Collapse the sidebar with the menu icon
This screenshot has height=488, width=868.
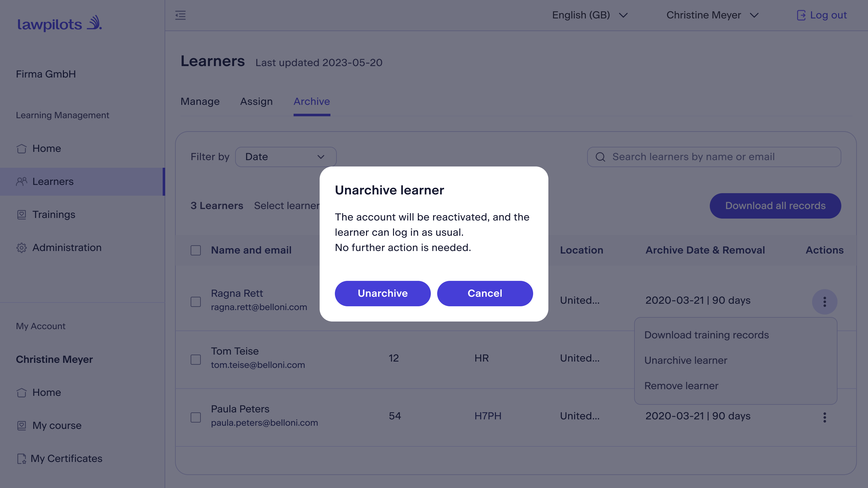[x=180, y=15]
